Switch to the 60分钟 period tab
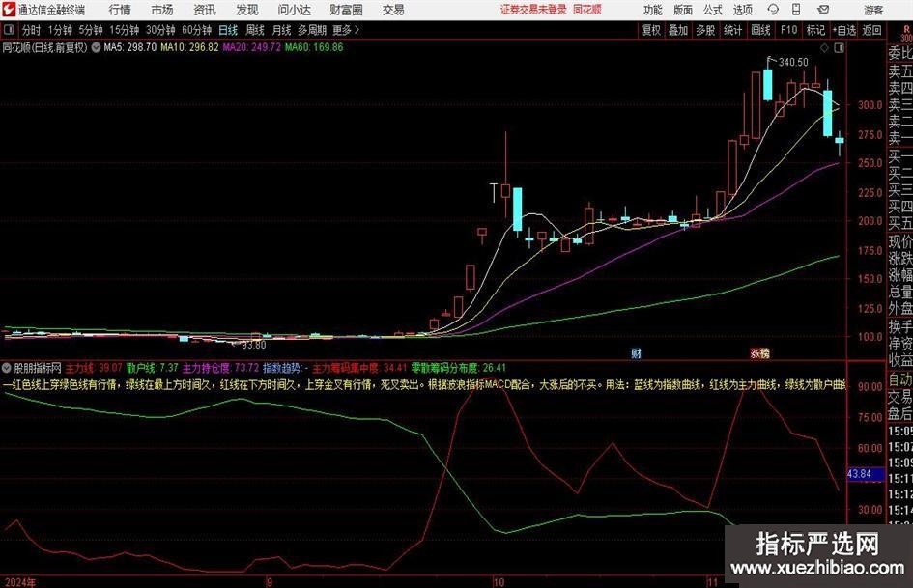The height and width of the screenshot is (588, 913). pos(197,30)
